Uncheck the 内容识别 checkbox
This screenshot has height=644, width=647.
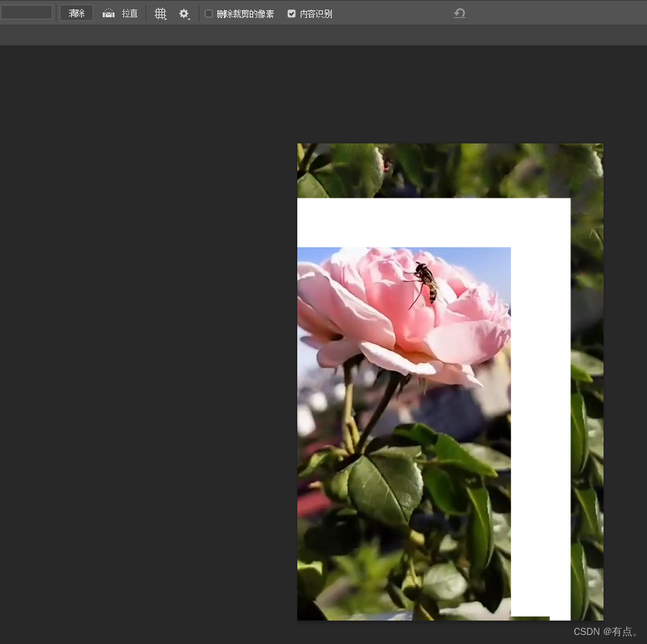click(x=291, y=14)
